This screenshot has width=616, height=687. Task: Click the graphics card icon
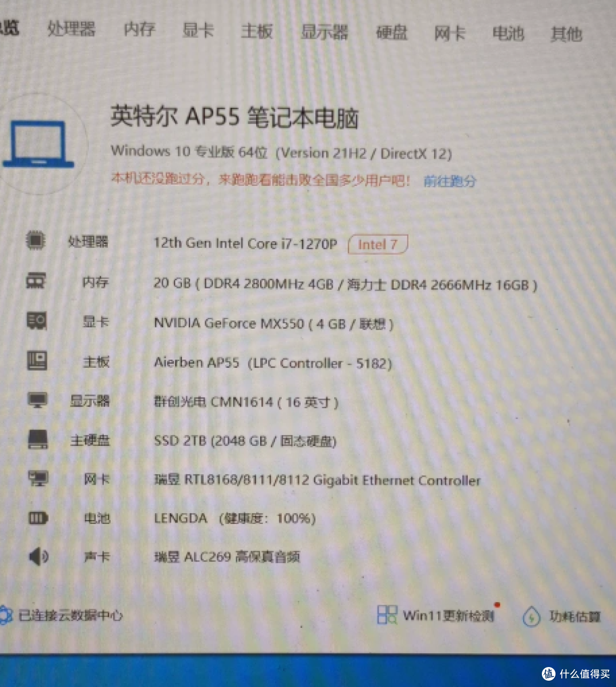pyautogui.click(x=37, y=321)
